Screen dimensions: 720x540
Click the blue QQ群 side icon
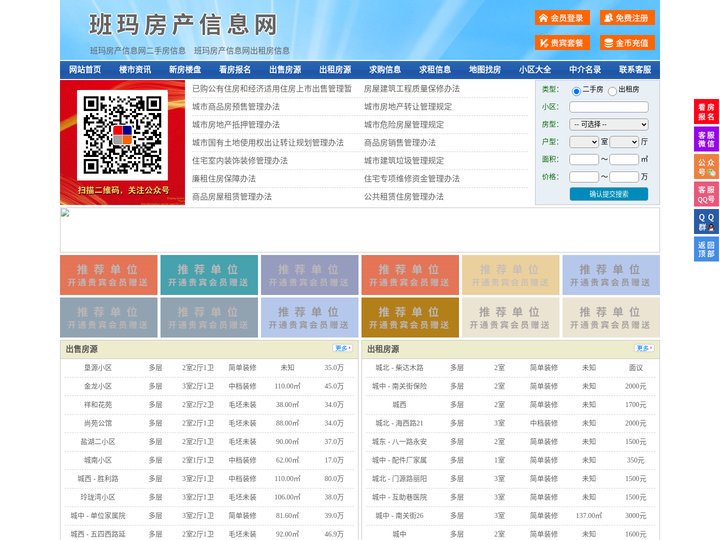coord(706,222)
